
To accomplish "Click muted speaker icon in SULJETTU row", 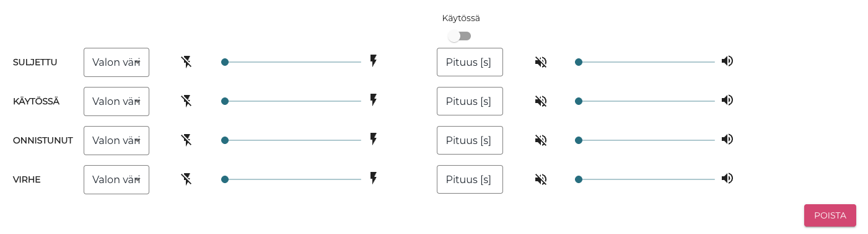I will point(541,62).
